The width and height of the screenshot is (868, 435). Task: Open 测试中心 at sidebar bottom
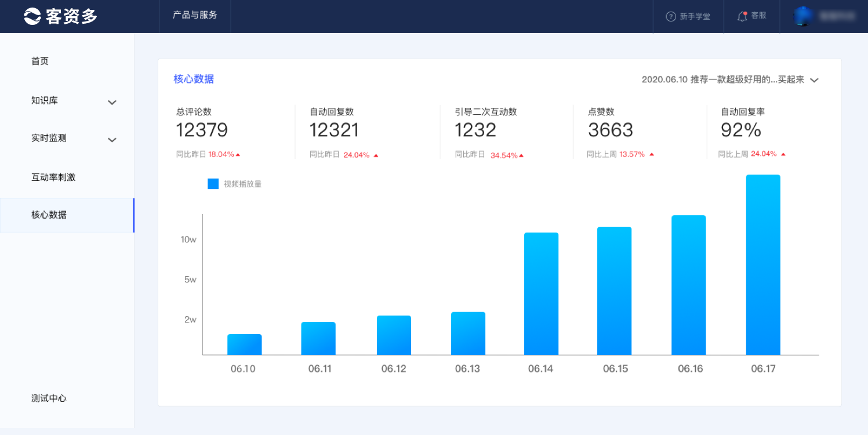coord(49,398)
